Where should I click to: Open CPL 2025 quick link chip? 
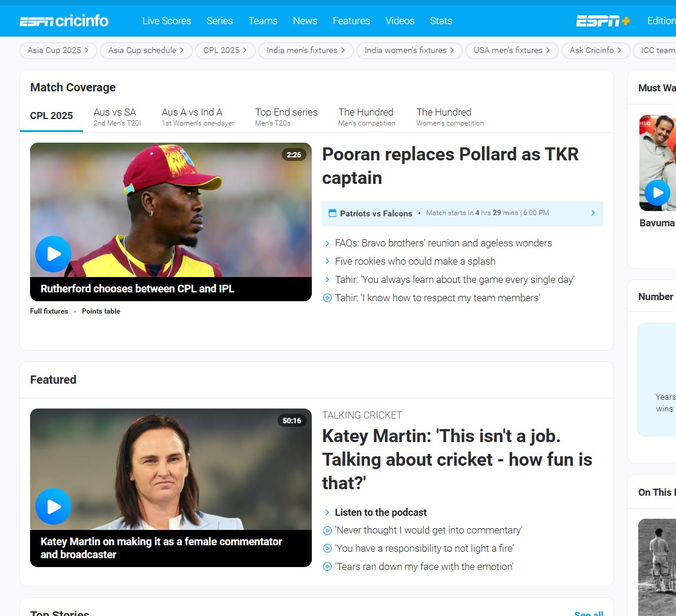point(225,51)
